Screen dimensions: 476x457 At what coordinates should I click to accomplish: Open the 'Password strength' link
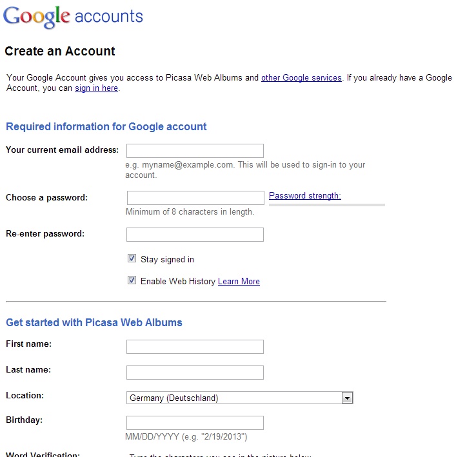304,196
